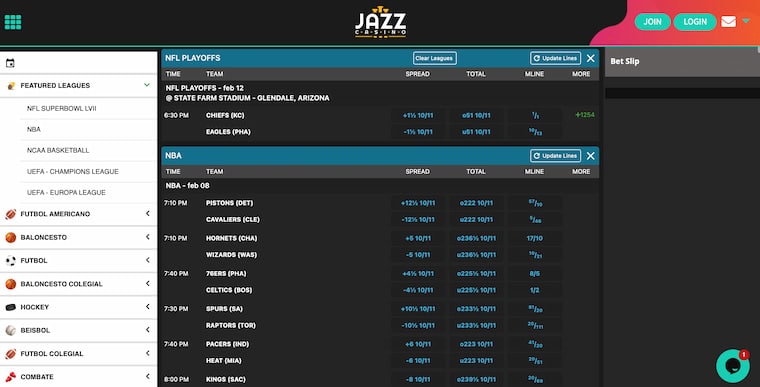Viewport: 760px width, 387px height.
Task: Pick Hornets moneyline 17/10
Action: pyautogui.click(x=535, y=239)
